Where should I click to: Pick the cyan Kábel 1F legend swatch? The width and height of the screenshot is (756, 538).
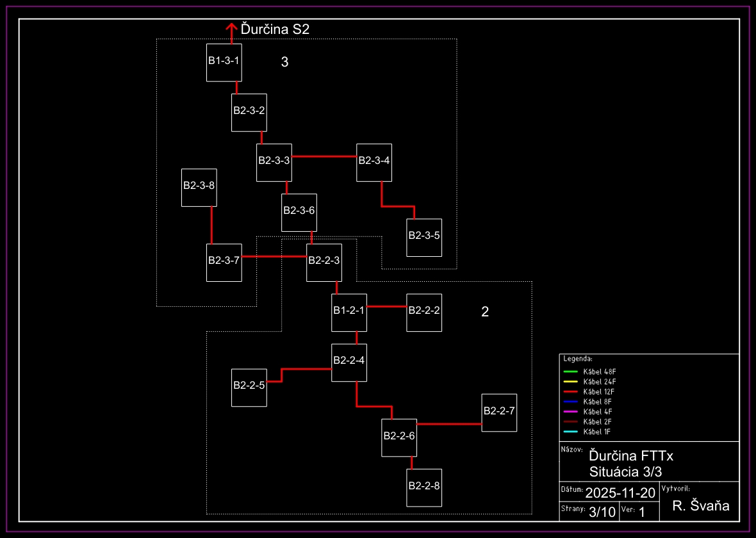pyautogui.click(x=570, y=432)
